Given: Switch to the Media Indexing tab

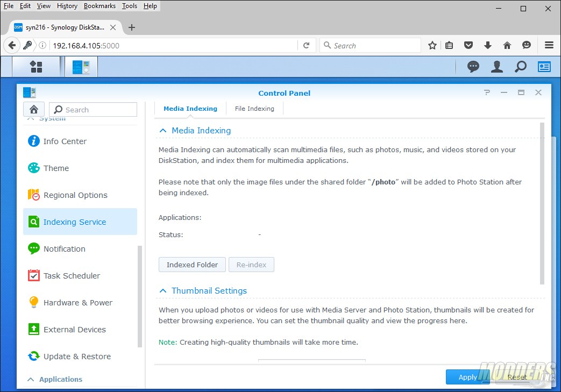Looking at the screenshot, I should [190, 109].
